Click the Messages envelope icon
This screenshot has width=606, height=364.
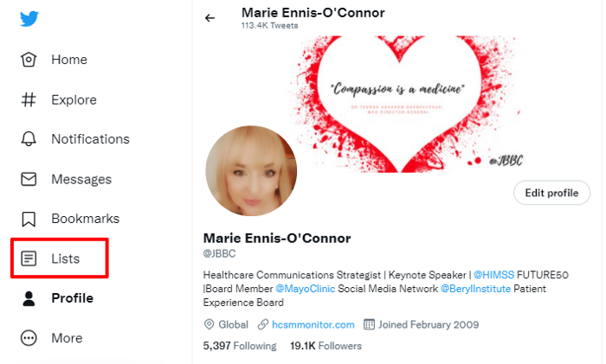click(x=29, y=179)
